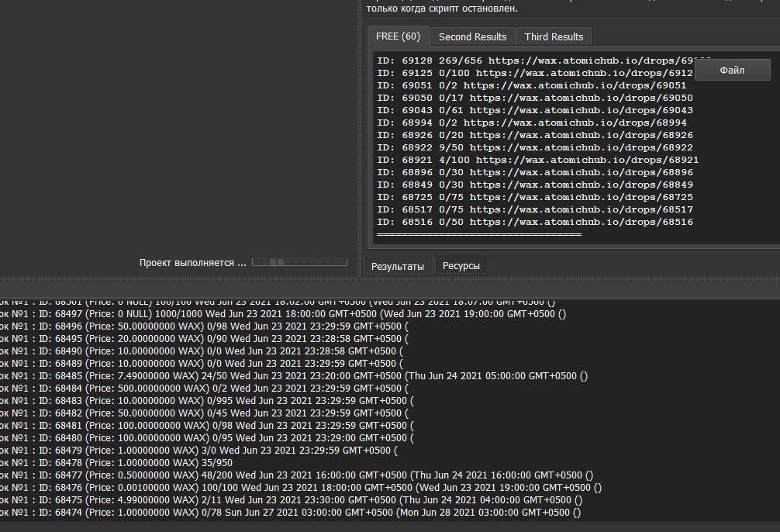Click log entry ID: 68485 Price 7.49 WAX
The height and width of the screenshot is (532, 780).
(294, 376)
